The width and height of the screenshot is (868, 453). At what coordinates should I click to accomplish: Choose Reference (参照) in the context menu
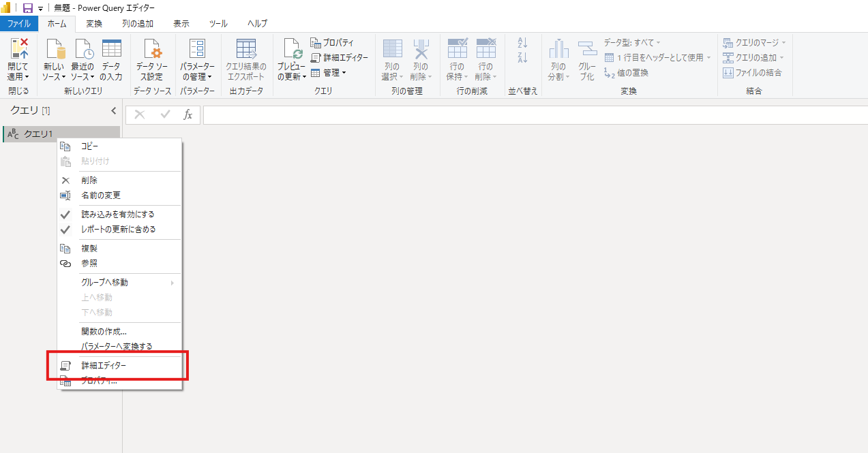pyautogui.click(x=120, y=264)
